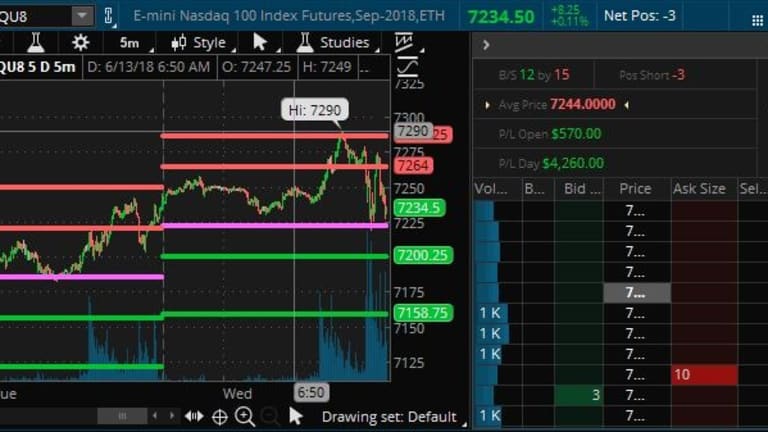768x432 pixels.
Task: Click the curve icon under patterns
Action: [407, 67]
